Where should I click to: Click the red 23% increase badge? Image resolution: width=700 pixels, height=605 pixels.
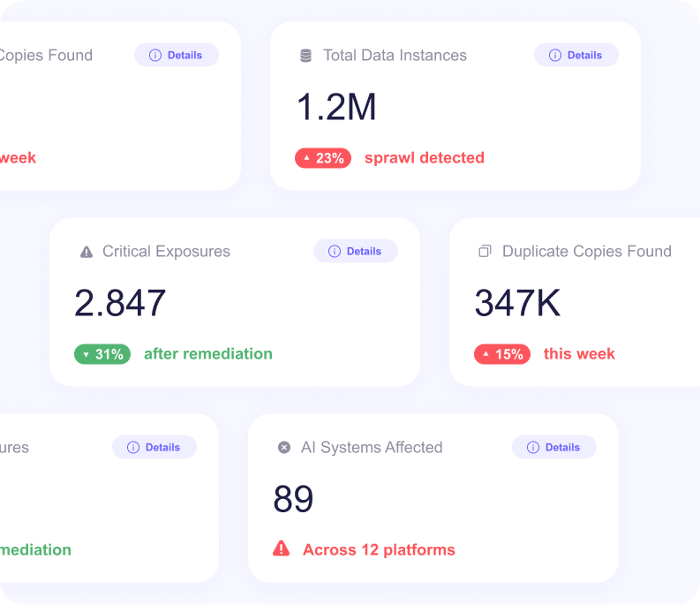tap(323, 158)
